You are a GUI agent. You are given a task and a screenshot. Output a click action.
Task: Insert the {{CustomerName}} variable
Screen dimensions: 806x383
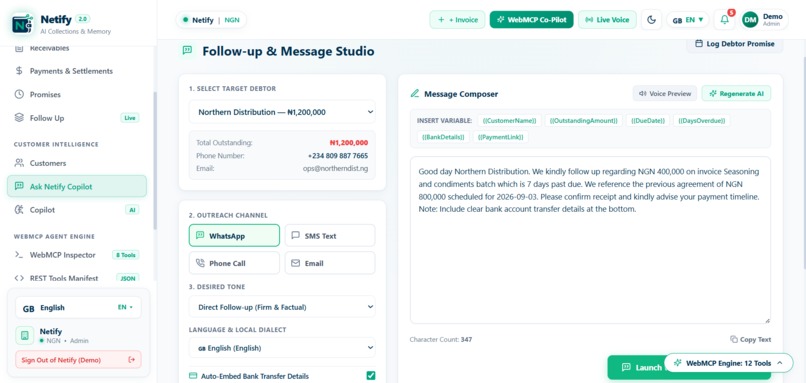(509, 121)
